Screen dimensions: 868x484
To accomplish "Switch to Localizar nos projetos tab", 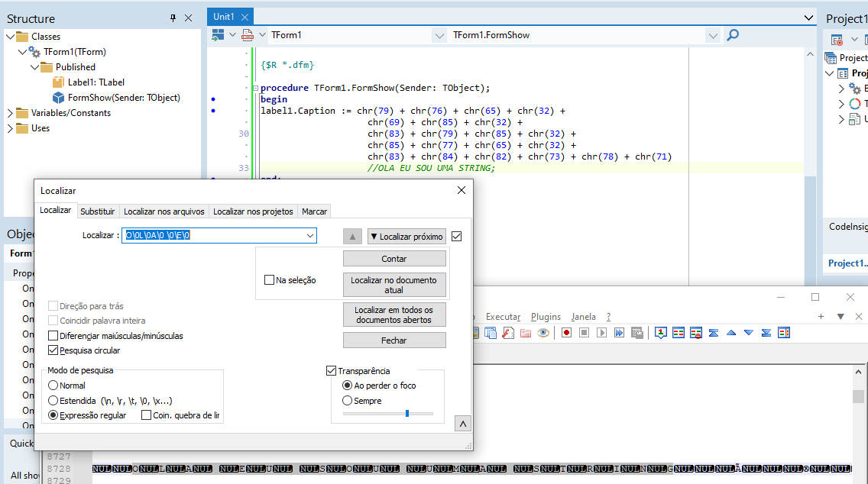I will click(x=253, y=211).
